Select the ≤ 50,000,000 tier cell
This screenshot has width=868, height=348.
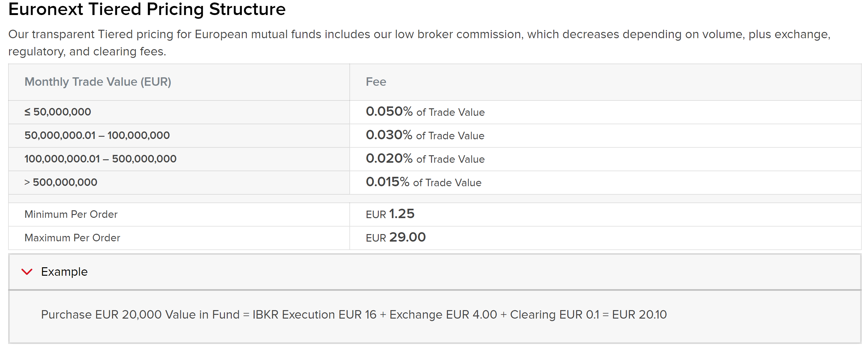(x=58, y=112)
